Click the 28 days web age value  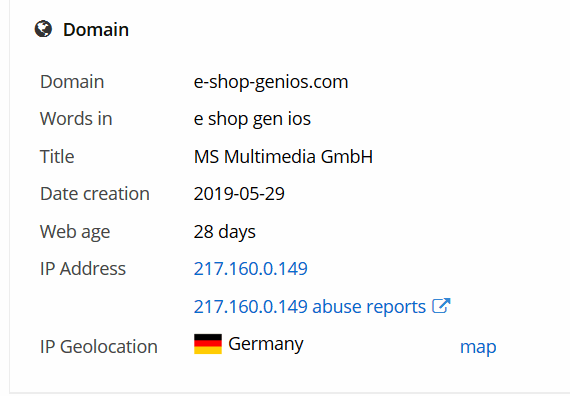coord(225,232)
